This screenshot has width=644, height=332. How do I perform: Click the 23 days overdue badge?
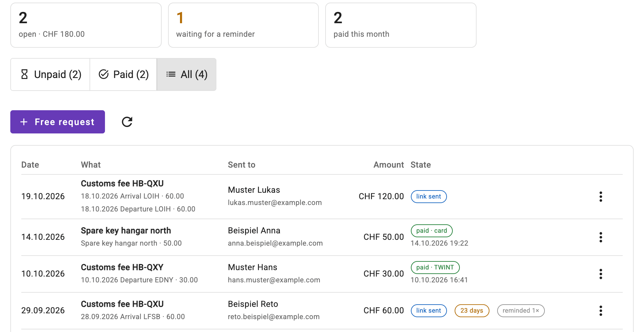coord(472,311)
